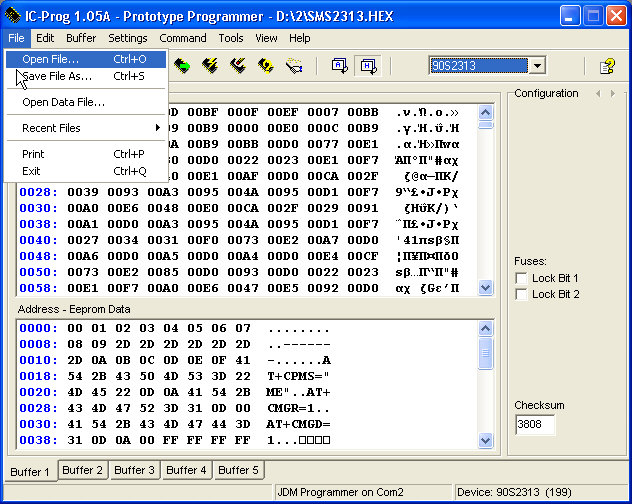Choose Open Data File menu entry
Image resolution: width=632 pixels, height=504 pixels.
click(x=86, y=102)
